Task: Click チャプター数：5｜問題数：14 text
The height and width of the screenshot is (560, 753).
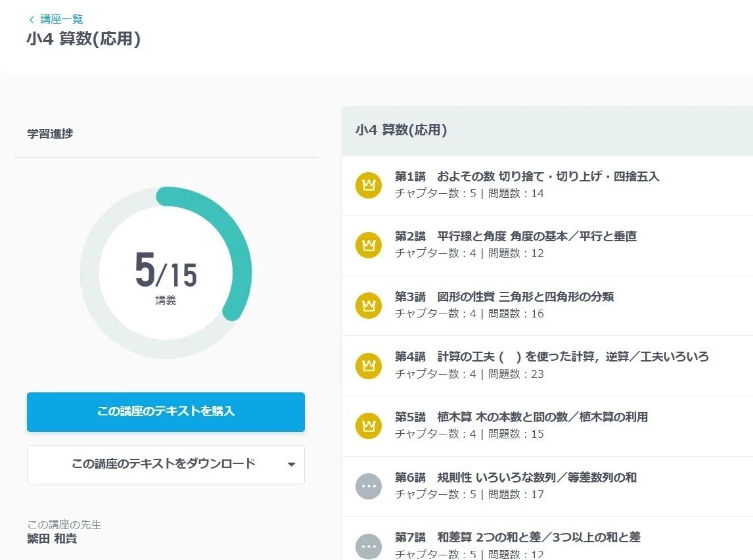Action: click(469, 193)
